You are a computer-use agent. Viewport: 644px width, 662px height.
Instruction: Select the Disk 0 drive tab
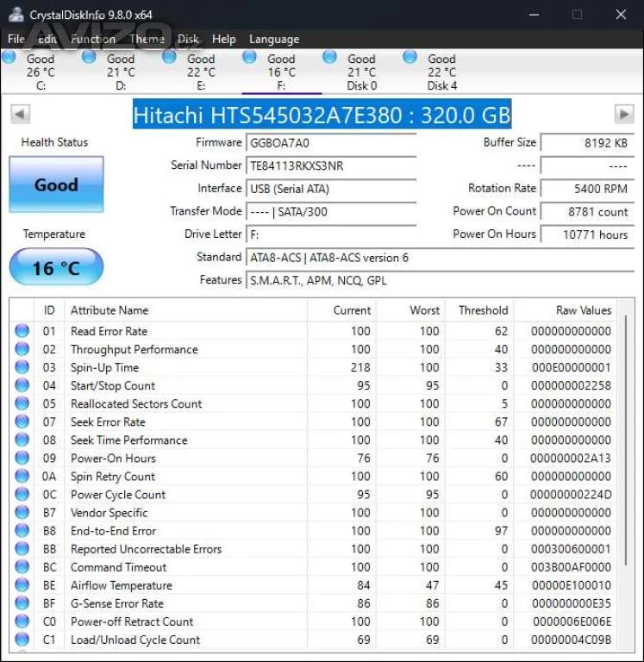tap(362, 72)
